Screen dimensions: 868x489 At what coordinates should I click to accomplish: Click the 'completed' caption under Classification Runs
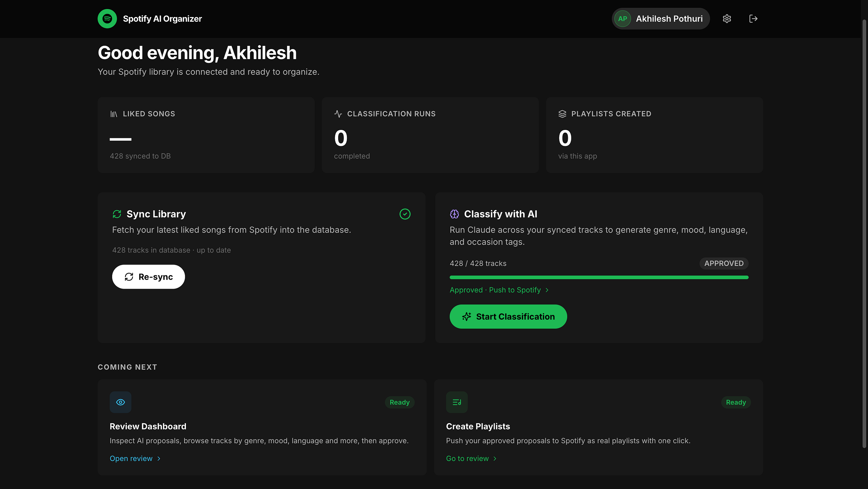pyautogui.click(x=352, y=156)
